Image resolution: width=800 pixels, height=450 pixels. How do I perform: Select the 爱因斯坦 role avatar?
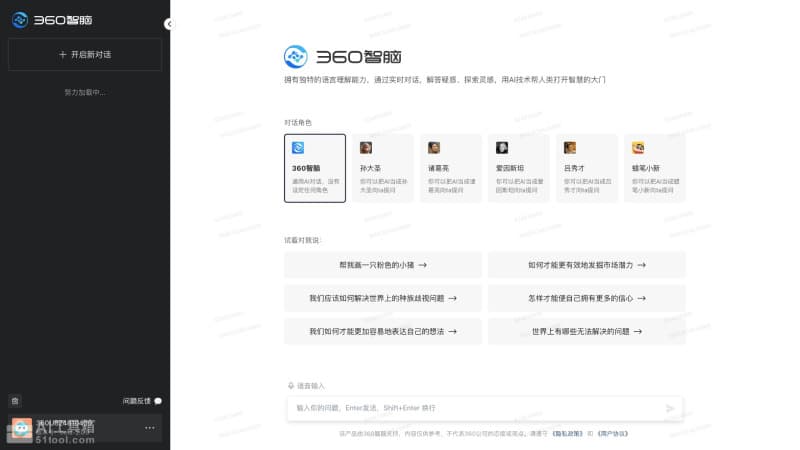502,147
